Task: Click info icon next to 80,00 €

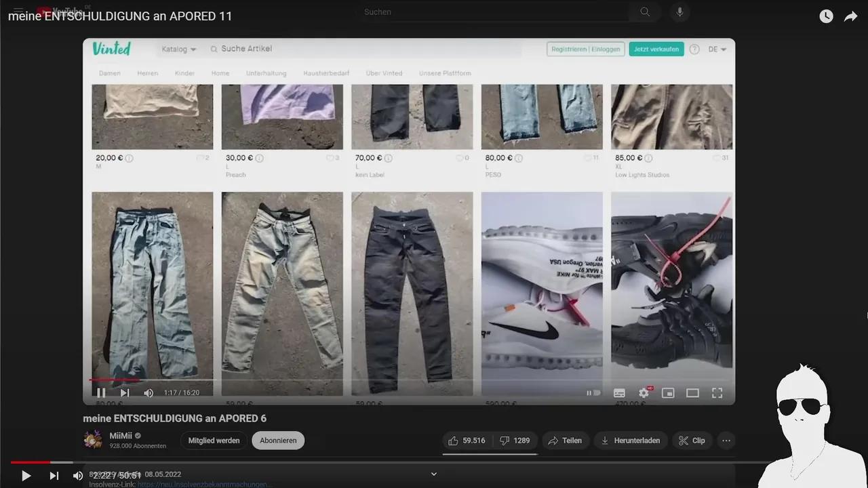Action: tap(519, 158)
